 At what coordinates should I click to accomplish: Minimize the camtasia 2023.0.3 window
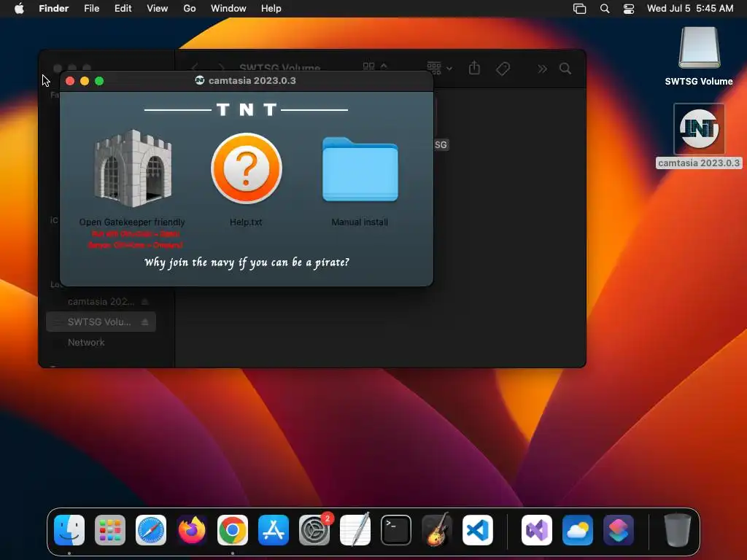85,81
